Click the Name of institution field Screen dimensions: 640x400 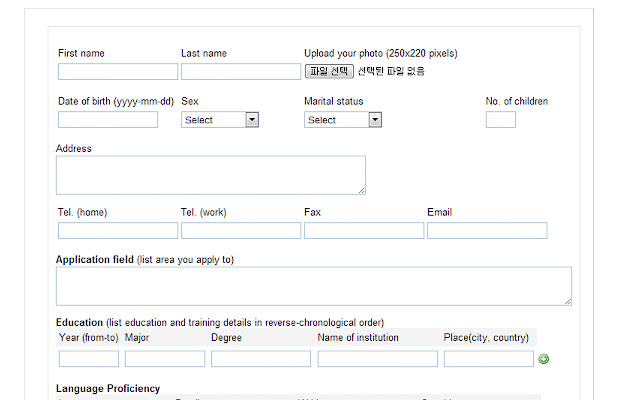pyautogui.click(x=377, y=359)
